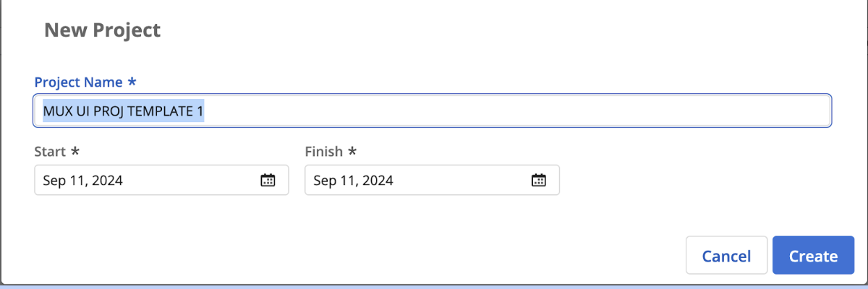Cancel the new project dialog
Viewport: 868px width, 289px height.
[726, 256]
